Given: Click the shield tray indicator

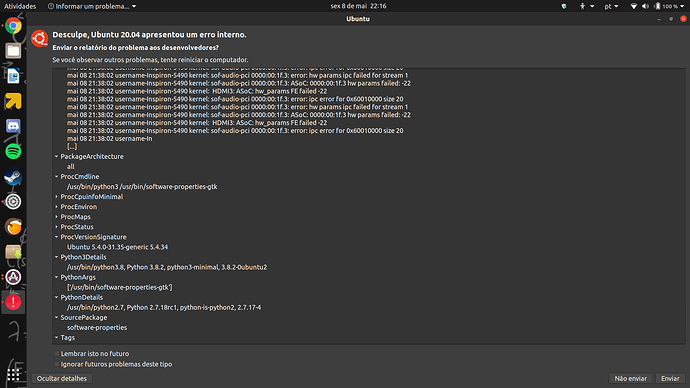Looking at the screenshot, I should coord(564,6).
